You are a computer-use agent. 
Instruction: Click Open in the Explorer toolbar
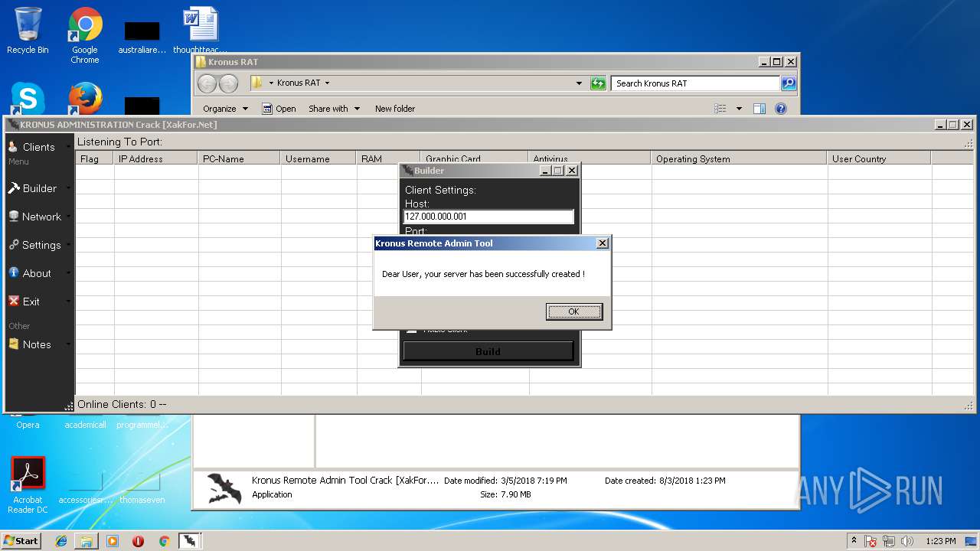pyautogui.click(x=279, y=109)
